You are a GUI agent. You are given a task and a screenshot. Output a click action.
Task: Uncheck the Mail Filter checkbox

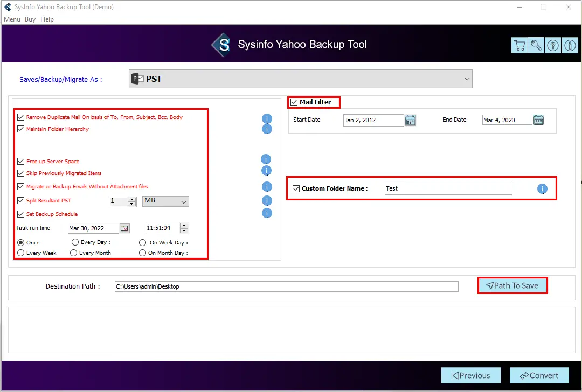coord(294,102)
